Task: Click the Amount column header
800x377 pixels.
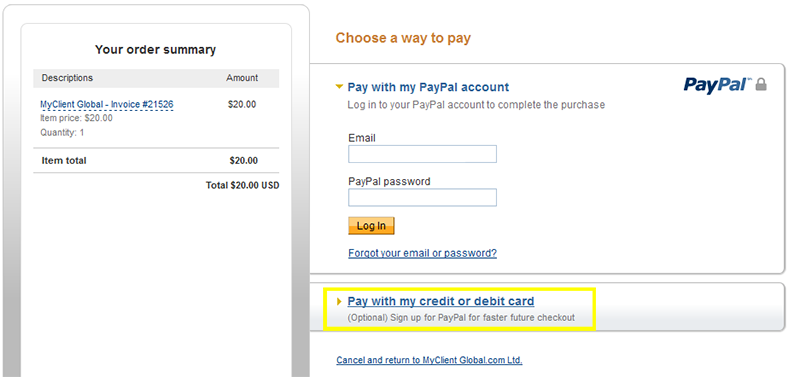Action: [242, 78]
